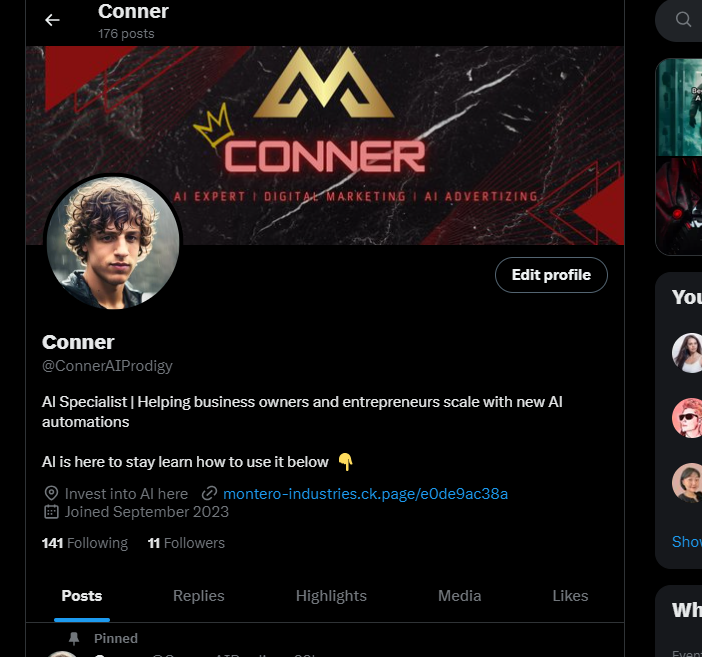The height and width of the screenshot is (657, 702).
Task: Open the suggested user with red sunglasses avatar
Action: coord(688,418)
